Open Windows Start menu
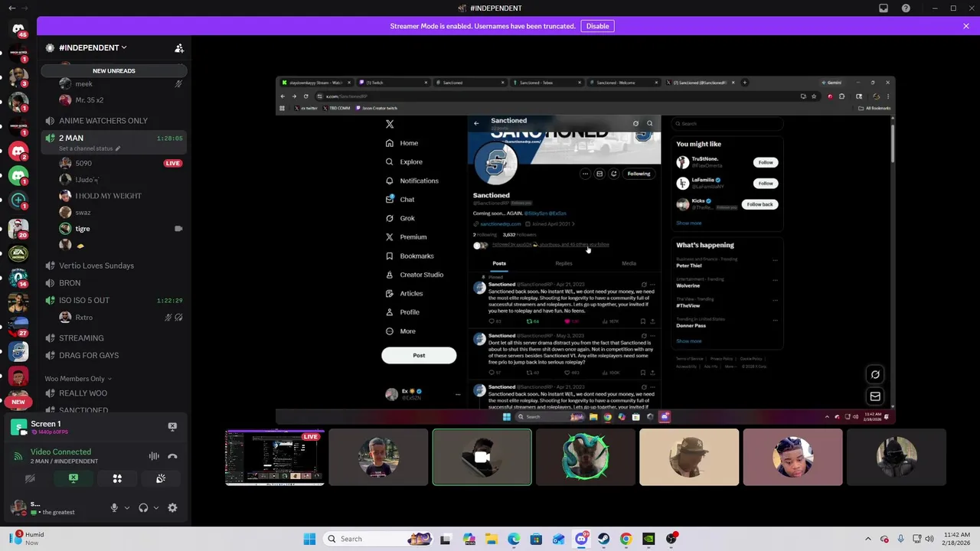980x551 pixels. (x=309, y=539)
